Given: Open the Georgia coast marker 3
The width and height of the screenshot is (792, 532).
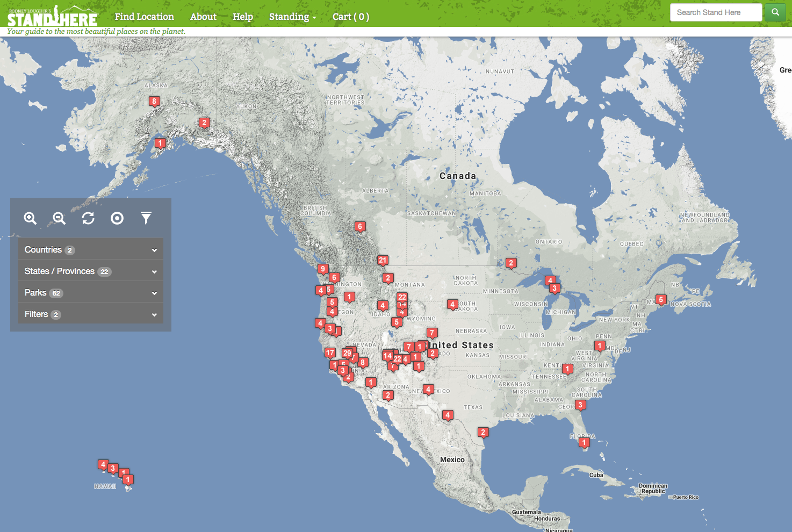Looking at the screenshot, I should (x=580, y=405).
